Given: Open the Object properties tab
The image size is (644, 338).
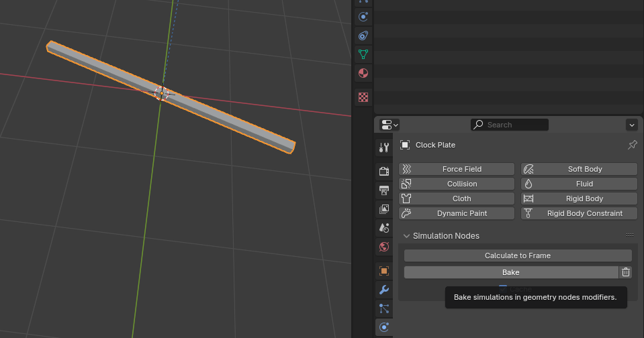Looking at the screenshot, I should [384, 271].
